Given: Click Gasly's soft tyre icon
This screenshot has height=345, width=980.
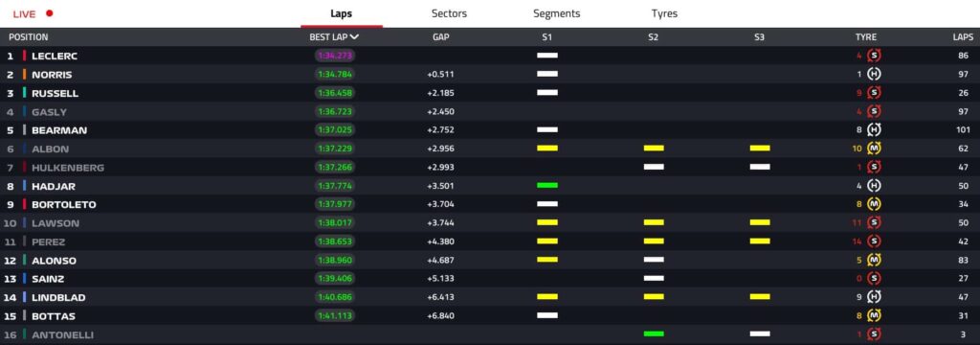Looking at the screenshot, I should point(875,111).
